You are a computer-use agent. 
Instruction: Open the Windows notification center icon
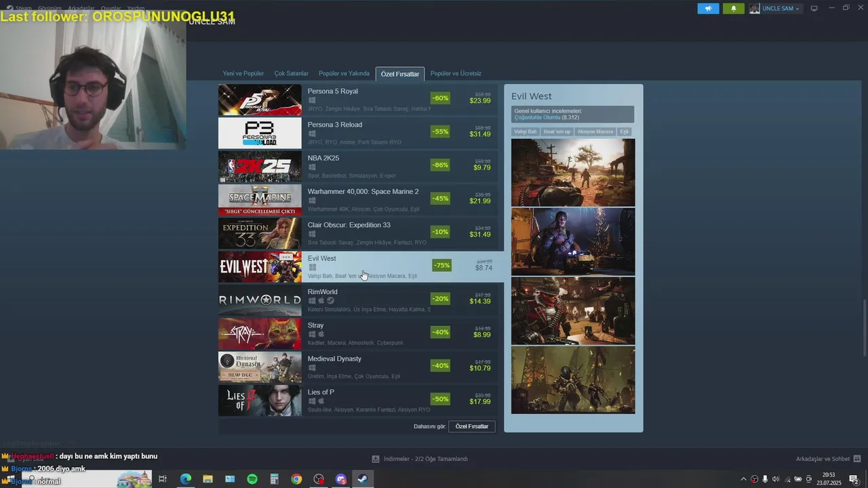(854, 479)
